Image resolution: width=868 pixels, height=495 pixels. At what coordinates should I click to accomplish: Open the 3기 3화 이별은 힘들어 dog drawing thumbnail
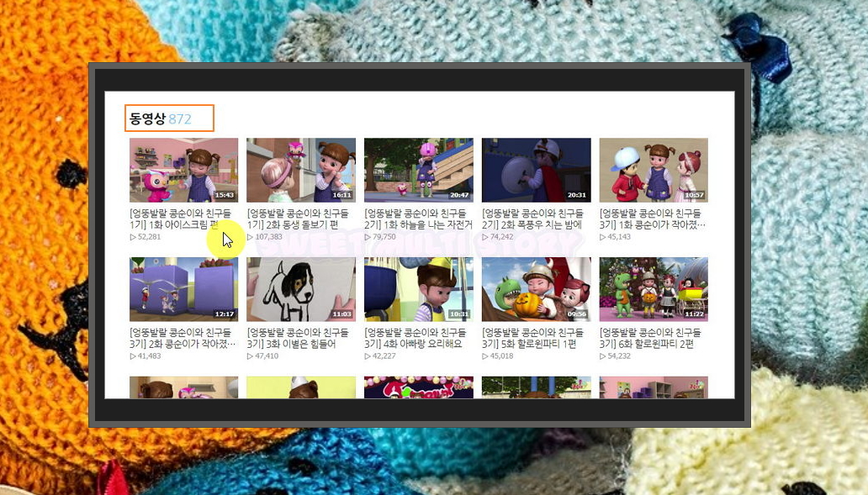point(301,289)
